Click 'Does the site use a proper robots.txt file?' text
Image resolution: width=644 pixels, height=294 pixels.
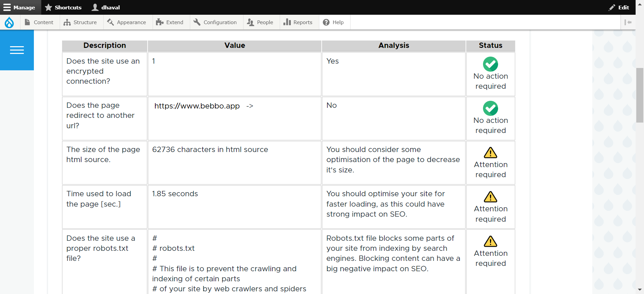click(x=101, y=248)
